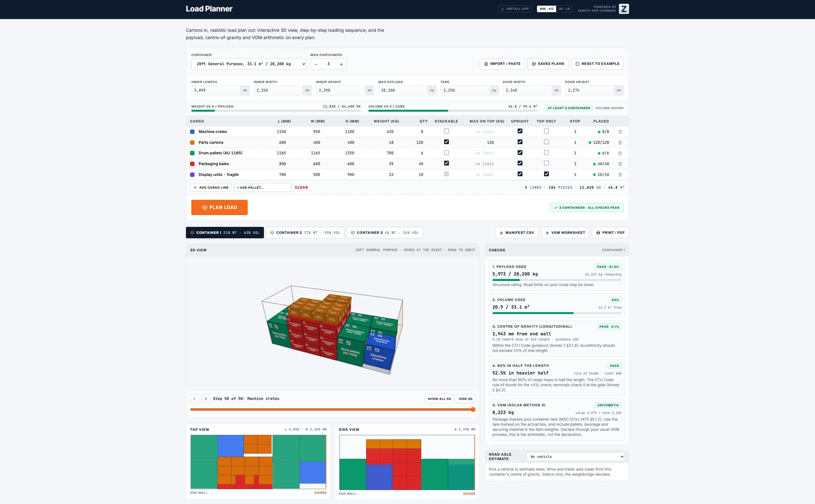This screenshot has width=815, height=504.
Task: Delete the Packaging bales row
Action: point(620,164)
